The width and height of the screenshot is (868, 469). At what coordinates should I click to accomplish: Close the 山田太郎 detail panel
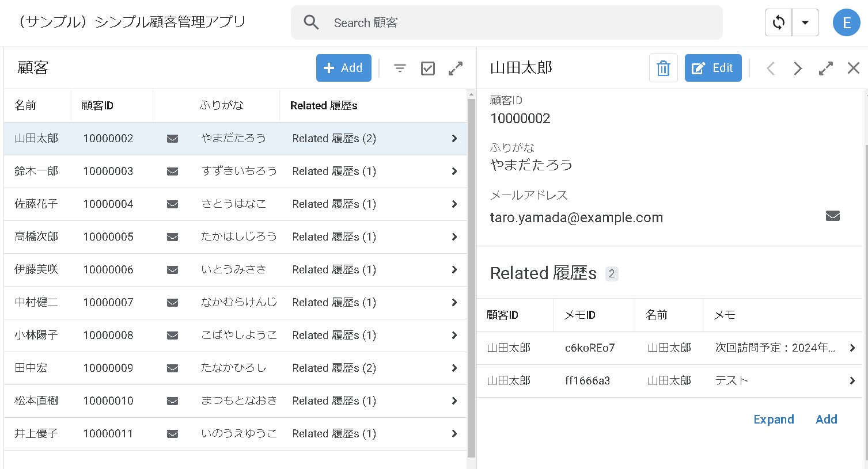[x=853, y=67]
